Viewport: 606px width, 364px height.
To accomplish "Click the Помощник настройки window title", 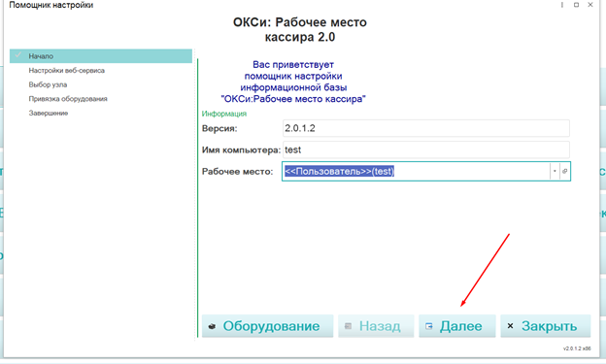I will point(51,5).
